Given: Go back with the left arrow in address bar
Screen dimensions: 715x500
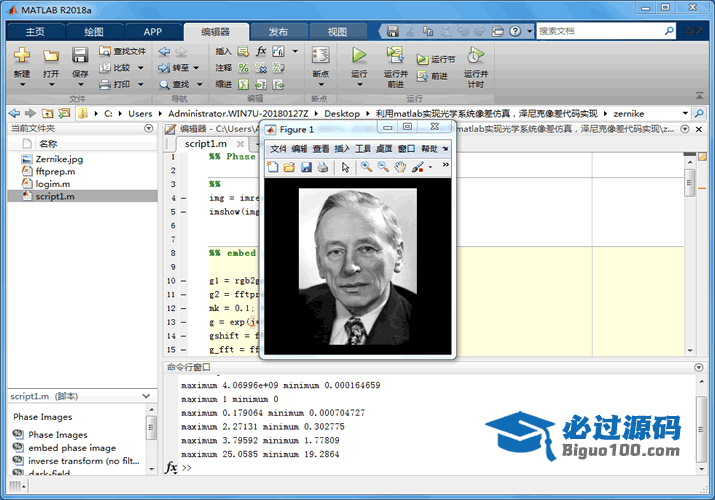Looking at the screenshot, I should coord(15,113).
